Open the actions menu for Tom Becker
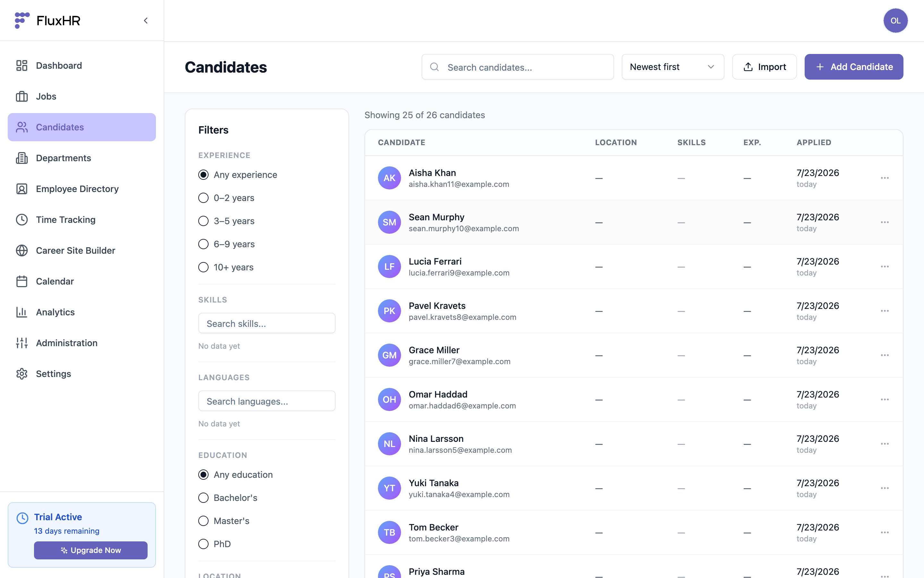Image resolution: width=924 pixels, height=578 pixels. pyautogui.click(x=885, y=532)
